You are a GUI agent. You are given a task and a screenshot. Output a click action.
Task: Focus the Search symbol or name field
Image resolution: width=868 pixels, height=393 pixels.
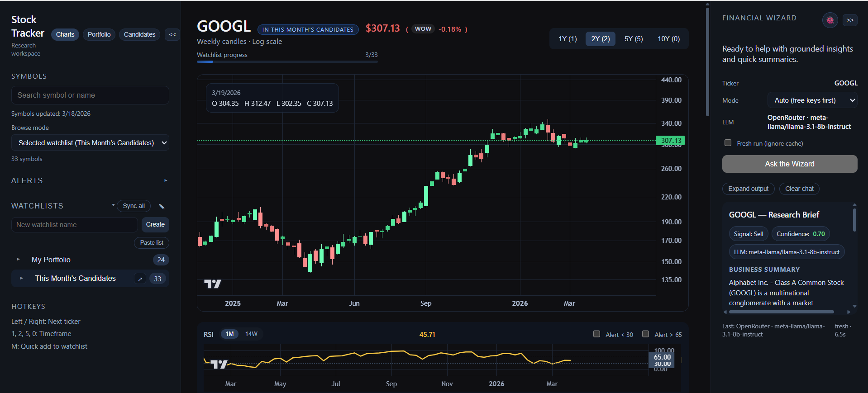tap(90, 95)
